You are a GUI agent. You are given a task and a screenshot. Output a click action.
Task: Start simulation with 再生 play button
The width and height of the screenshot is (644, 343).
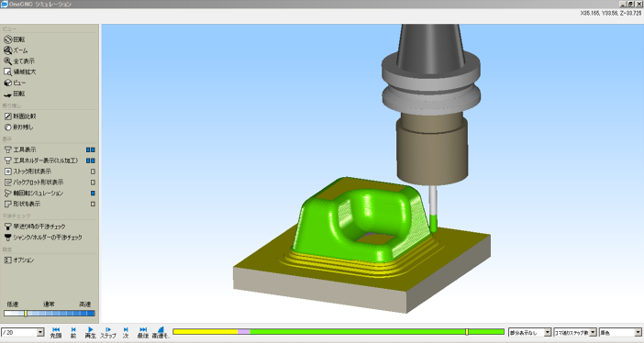click(90, 332)
